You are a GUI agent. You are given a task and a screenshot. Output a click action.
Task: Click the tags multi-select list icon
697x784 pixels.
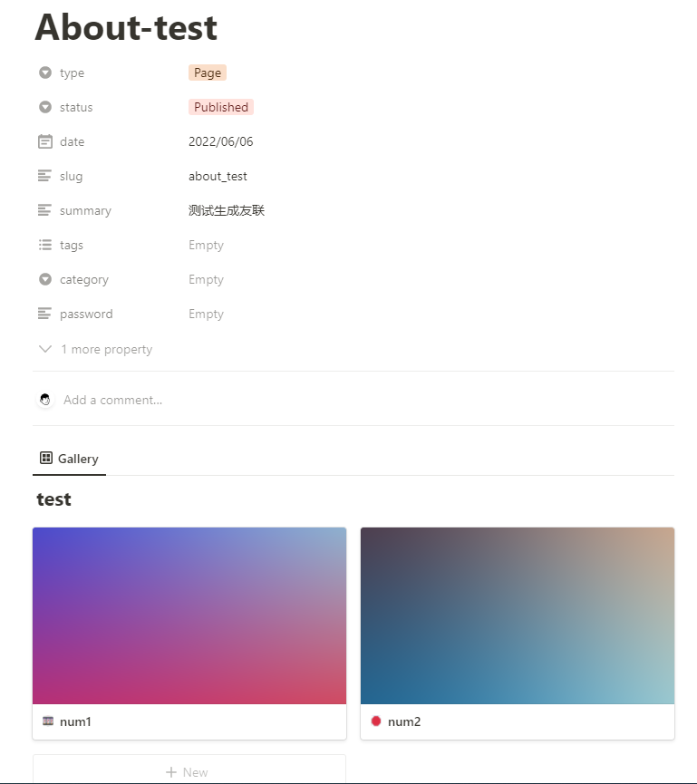point(45,245)
